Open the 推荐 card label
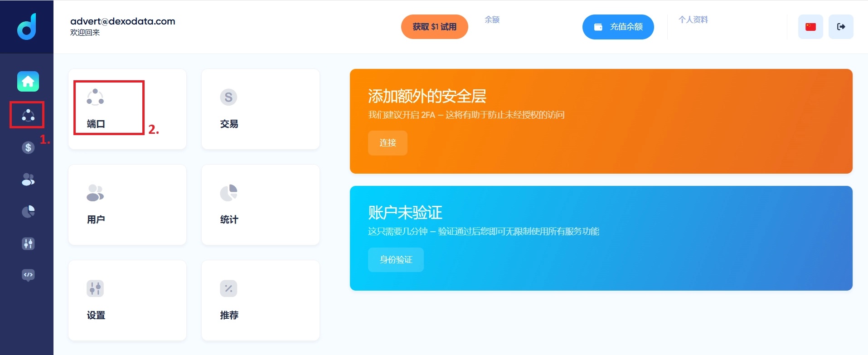Image resolution: width=868 pixels, height=355 pixels. 229,315
